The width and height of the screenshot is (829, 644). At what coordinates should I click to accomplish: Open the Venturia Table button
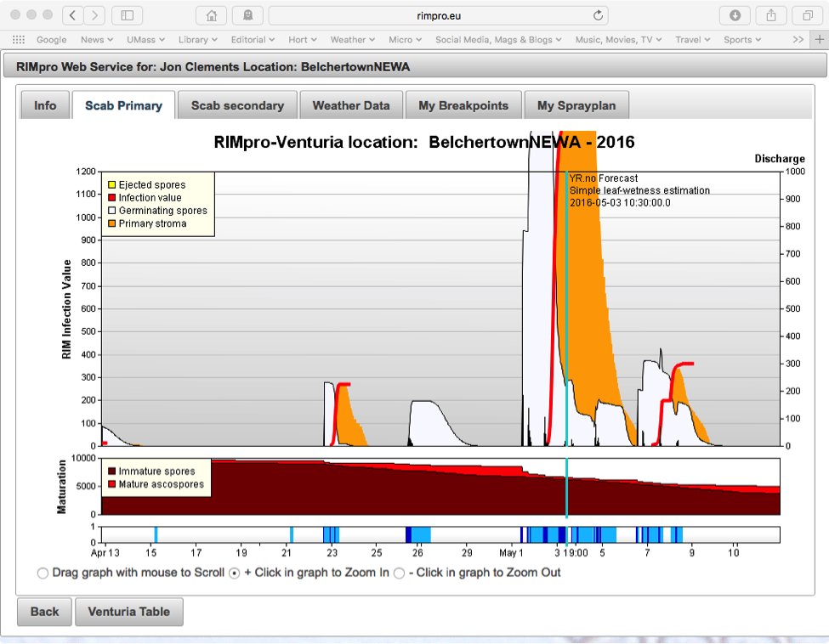[129, 611]
